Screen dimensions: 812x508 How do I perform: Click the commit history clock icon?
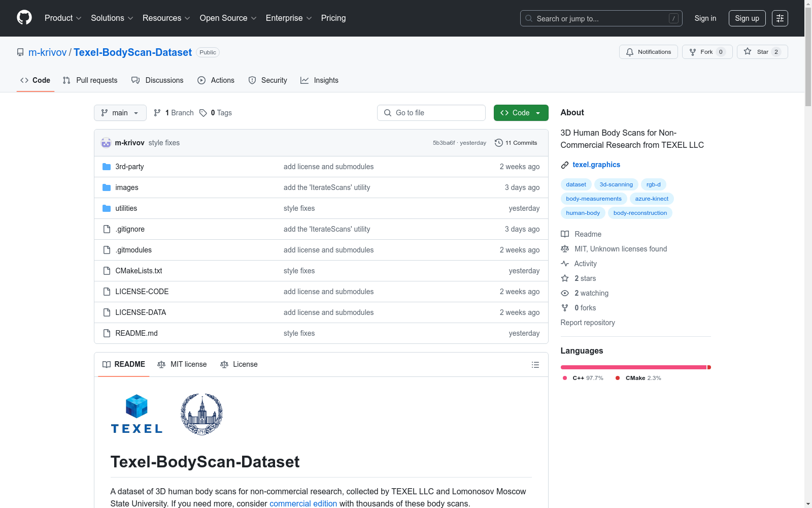(x=499, y=143)
